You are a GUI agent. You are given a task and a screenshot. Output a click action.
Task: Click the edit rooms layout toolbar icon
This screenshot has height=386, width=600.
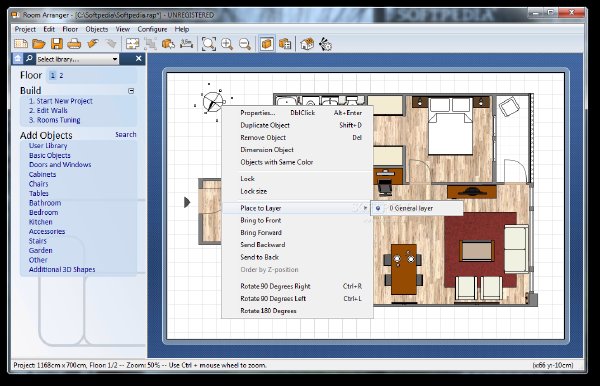tap(132, 44)
